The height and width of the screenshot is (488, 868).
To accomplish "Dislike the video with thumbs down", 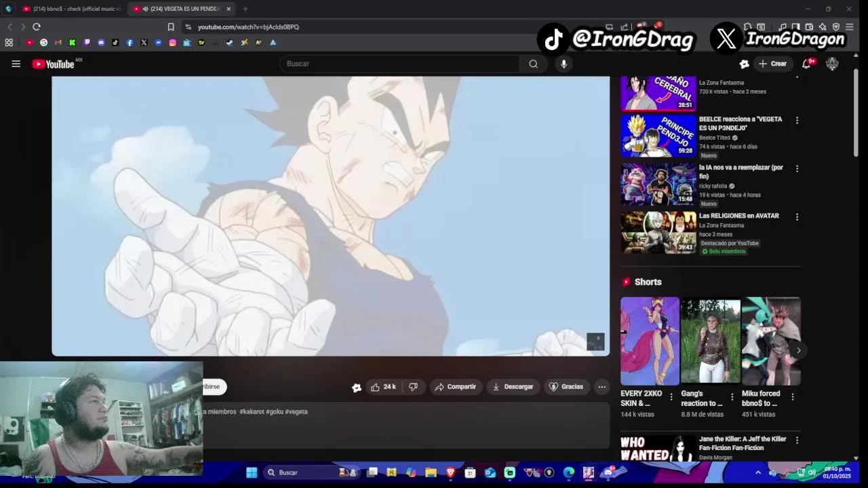I will coord(413,387).
